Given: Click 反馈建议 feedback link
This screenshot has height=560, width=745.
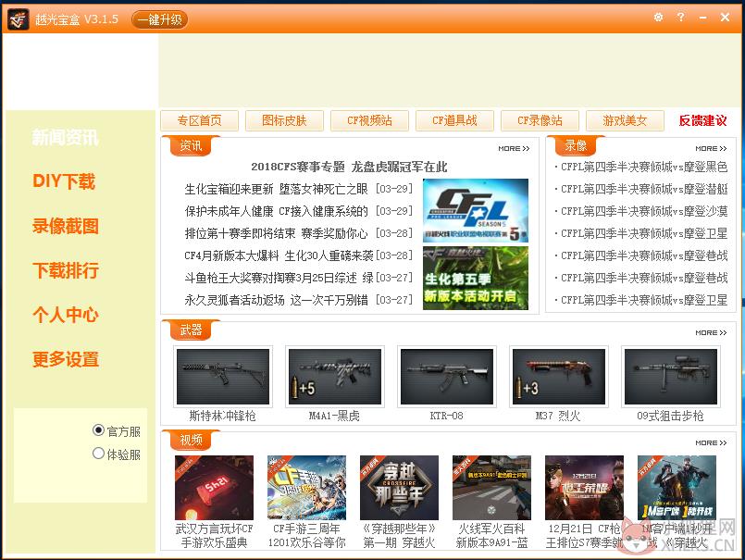Looking at the screenshot, I should point(702,120).
